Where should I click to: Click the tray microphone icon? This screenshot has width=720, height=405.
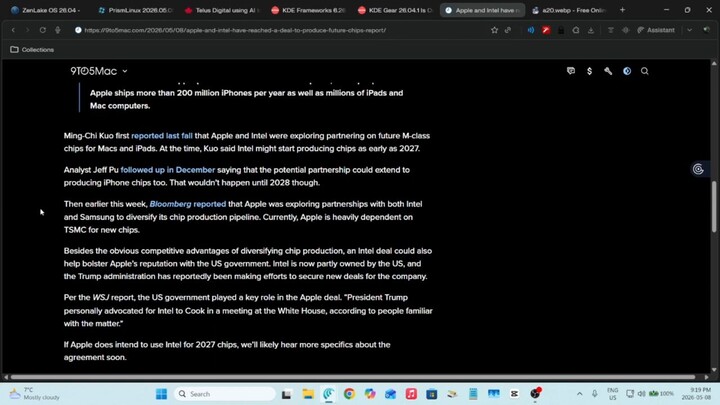point(595,394)
